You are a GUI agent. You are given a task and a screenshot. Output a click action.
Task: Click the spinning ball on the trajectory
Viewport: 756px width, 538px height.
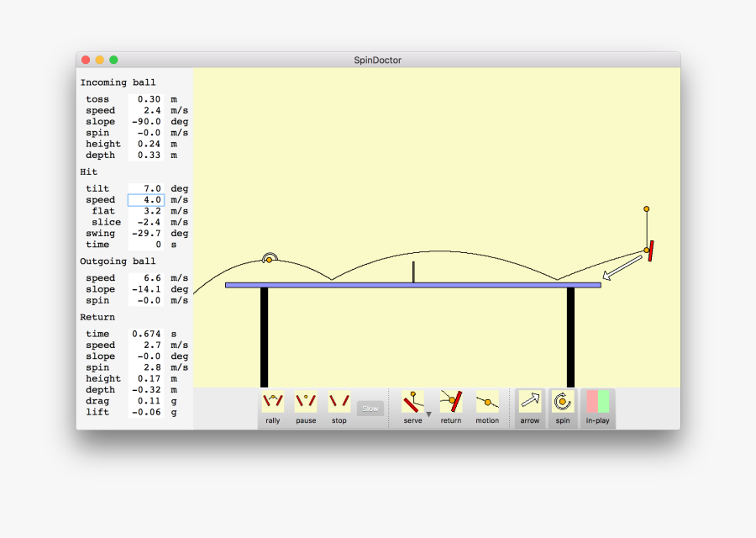269,259
